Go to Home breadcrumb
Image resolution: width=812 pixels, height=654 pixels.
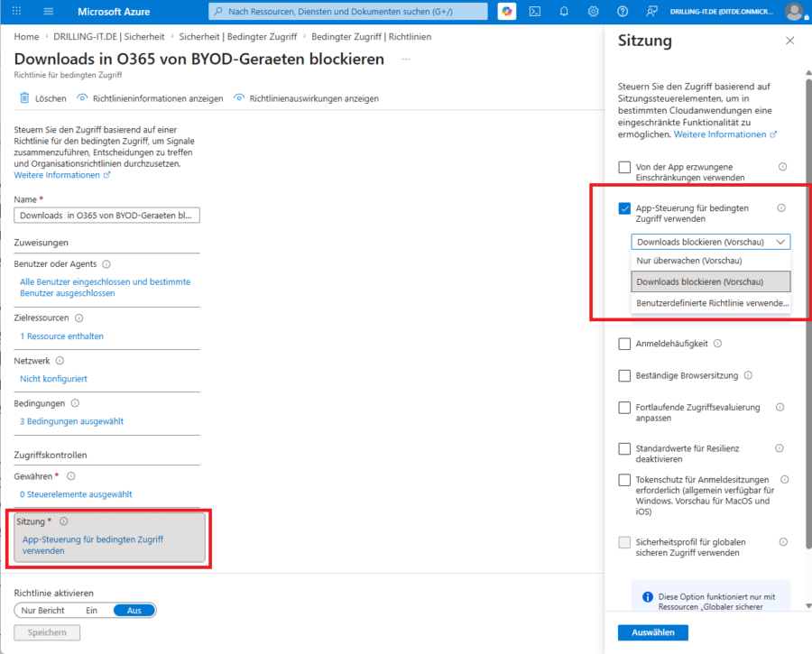click(x=26, y=37)
